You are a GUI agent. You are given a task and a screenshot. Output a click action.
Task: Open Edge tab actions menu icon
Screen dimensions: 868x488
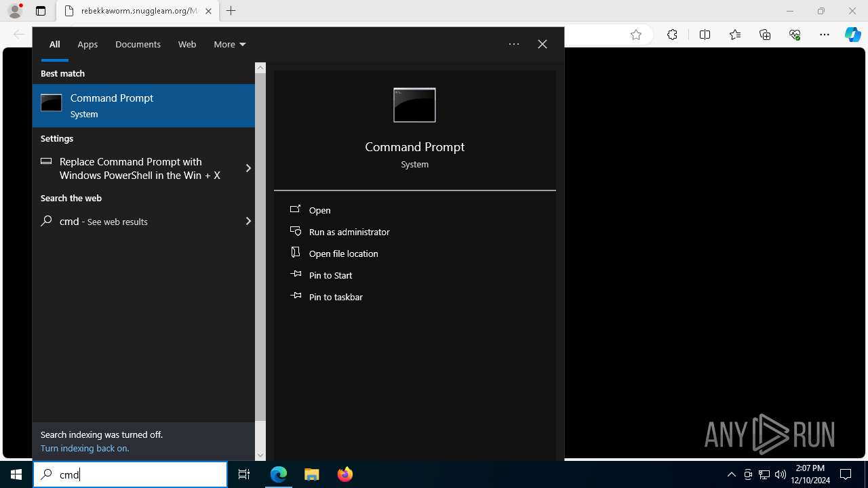[41, 11]
